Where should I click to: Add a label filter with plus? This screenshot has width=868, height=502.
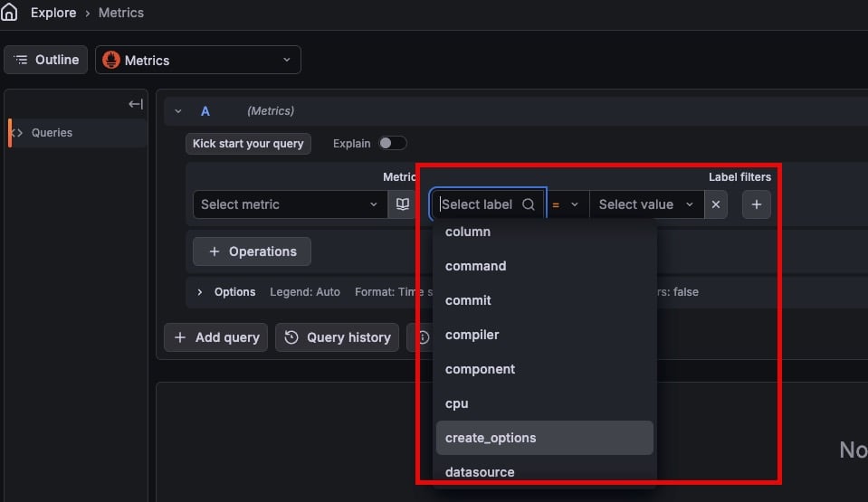[x=757, y=204]
